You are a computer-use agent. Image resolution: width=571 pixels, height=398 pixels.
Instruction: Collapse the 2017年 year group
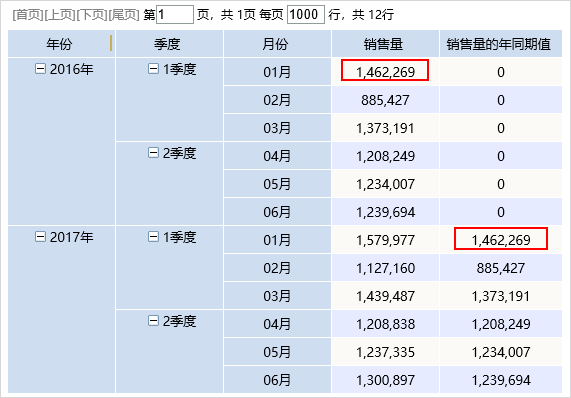click(x=40, y=237)
